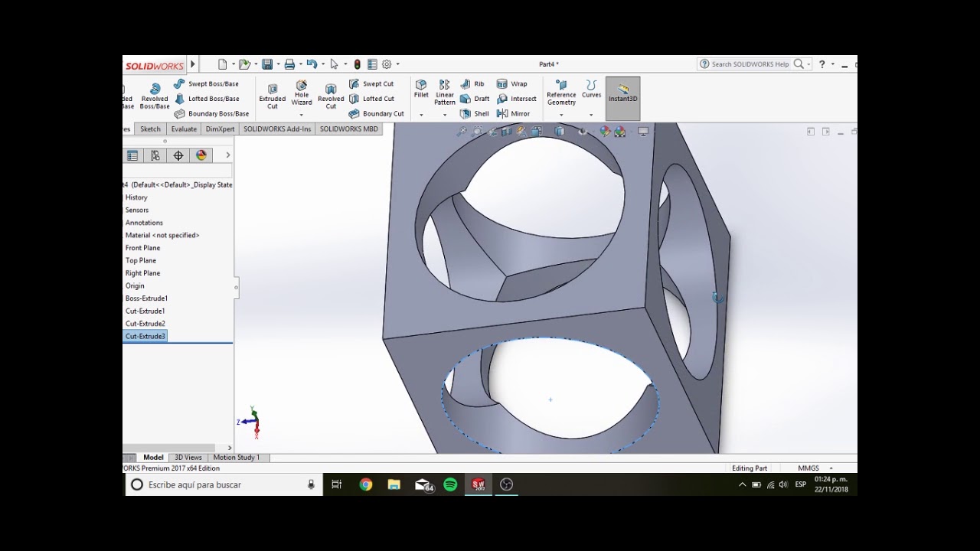This screenshot has height=551, width=980.
Task: Select the Rib tool
Action: (x=472, y=84)
